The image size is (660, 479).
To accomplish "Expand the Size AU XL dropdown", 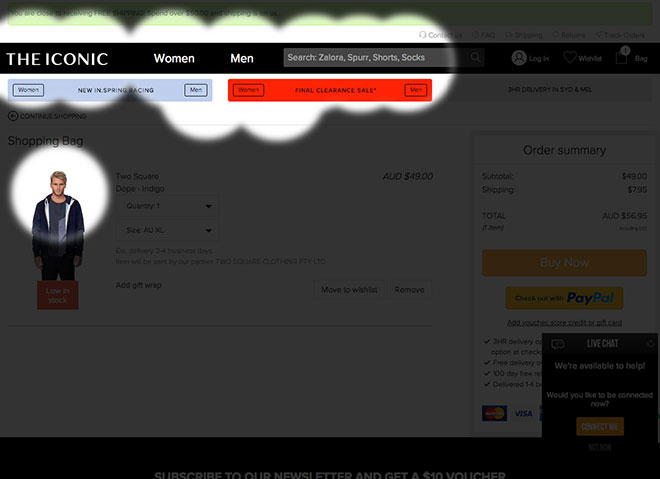I will [x=168, y=230].
